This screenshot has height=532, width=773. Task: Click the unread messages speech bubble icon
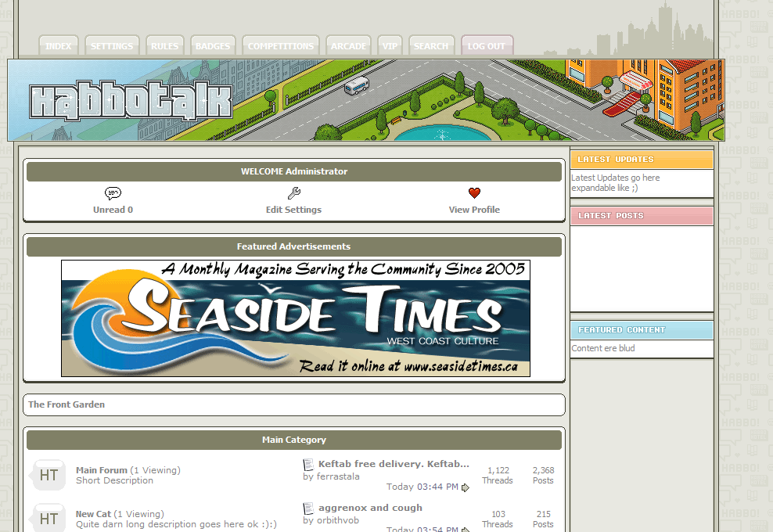pos(113,192)
